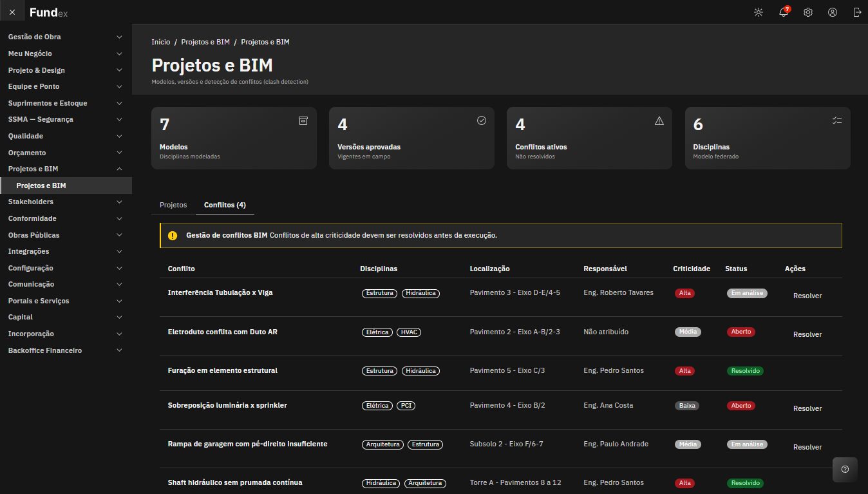Image resolution: width=868 pixels, height=494 pixels.
Task: Collapse the Projetos e BIM sidebar section
Action: click(66, 169)
